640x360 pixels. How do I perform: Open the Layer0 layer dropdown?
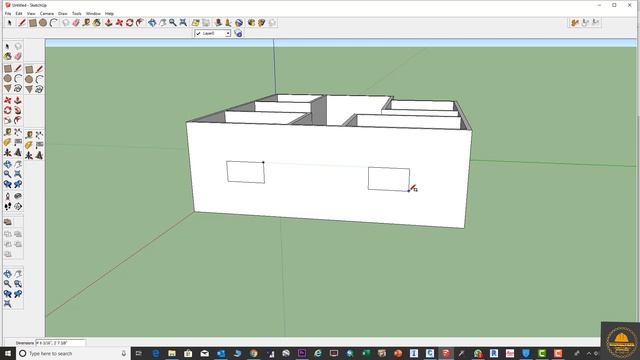[213, 33]
